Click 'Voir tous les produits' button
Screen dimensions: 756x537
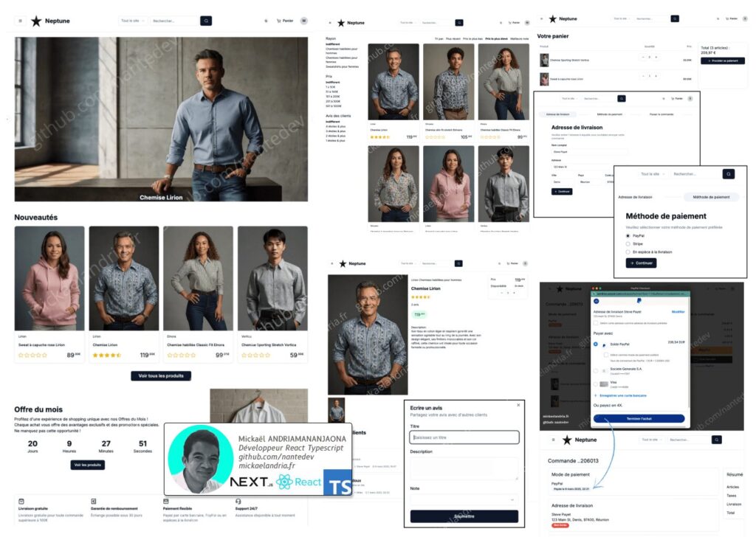161,375
